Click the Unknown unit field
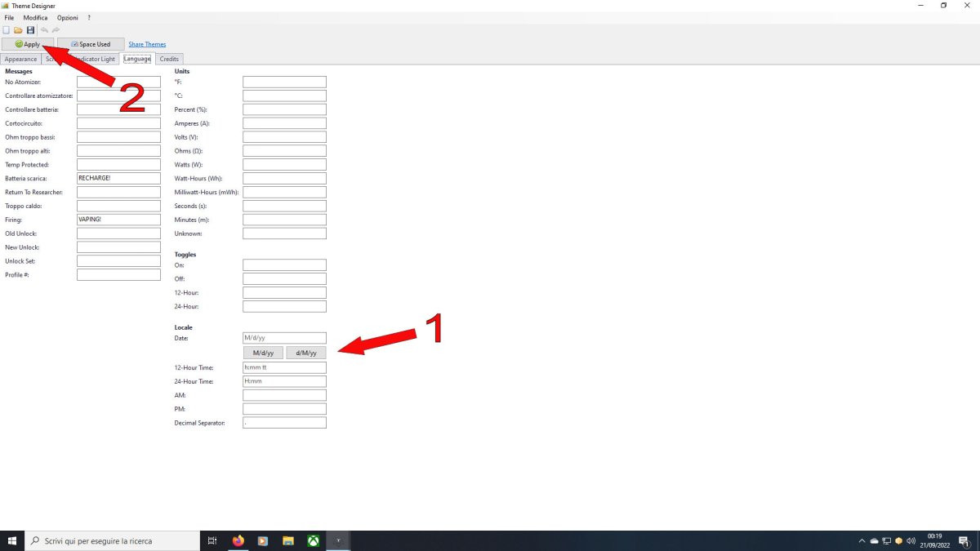The width and height of the screenshot is (980, 551). pyautogui.click(x=284, y=233)
